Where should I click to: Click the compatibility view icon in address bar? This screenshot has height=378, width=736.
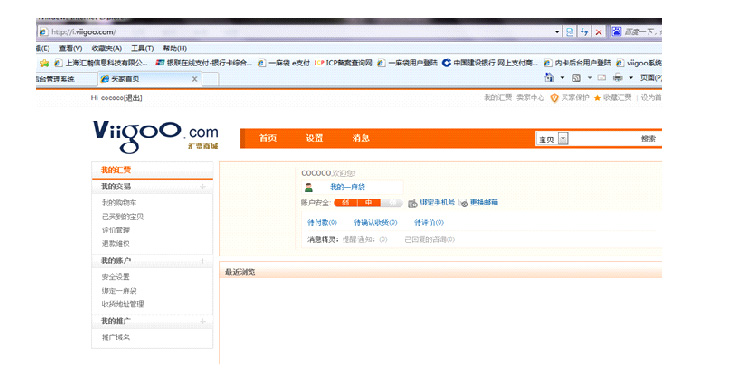coord(570,32)
